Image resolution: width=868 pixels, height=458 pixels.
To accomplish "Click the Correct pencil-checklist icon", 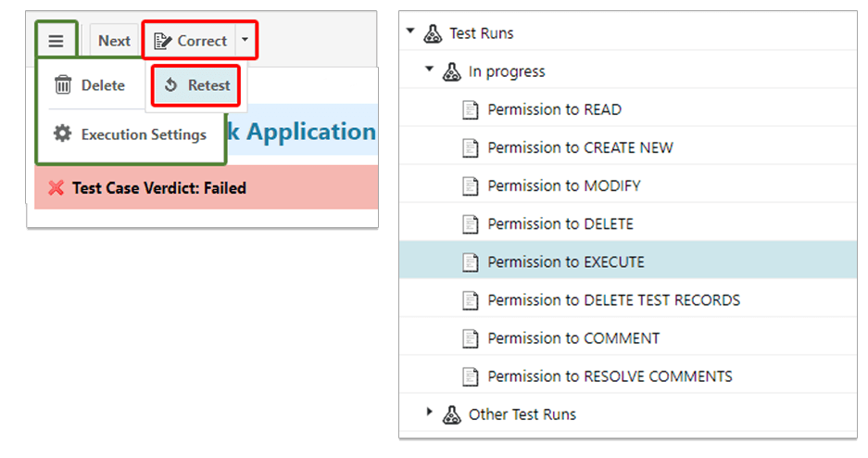I will tap(163, 41).
